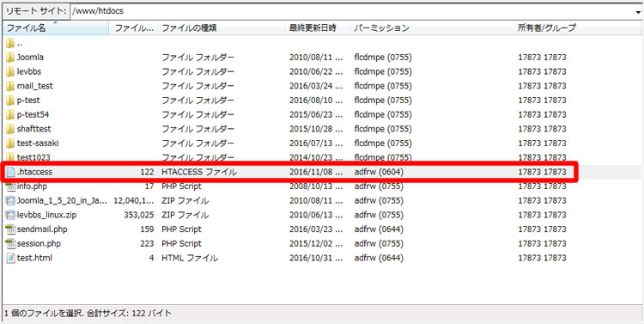The height and width of the screenshot is (324, 644).
Task: Sort by 最終更新日時 column header
Action: 318,28
